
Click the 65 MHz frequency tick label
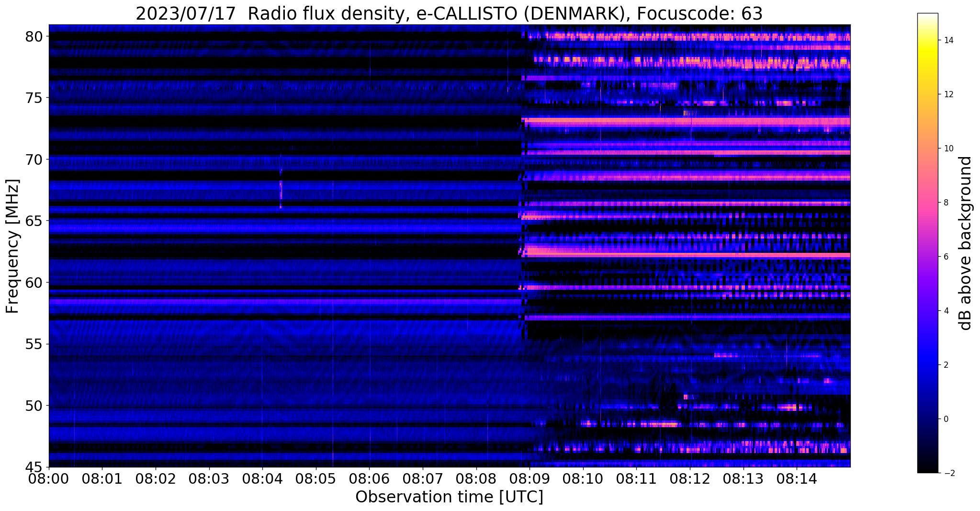click(33, 221)
